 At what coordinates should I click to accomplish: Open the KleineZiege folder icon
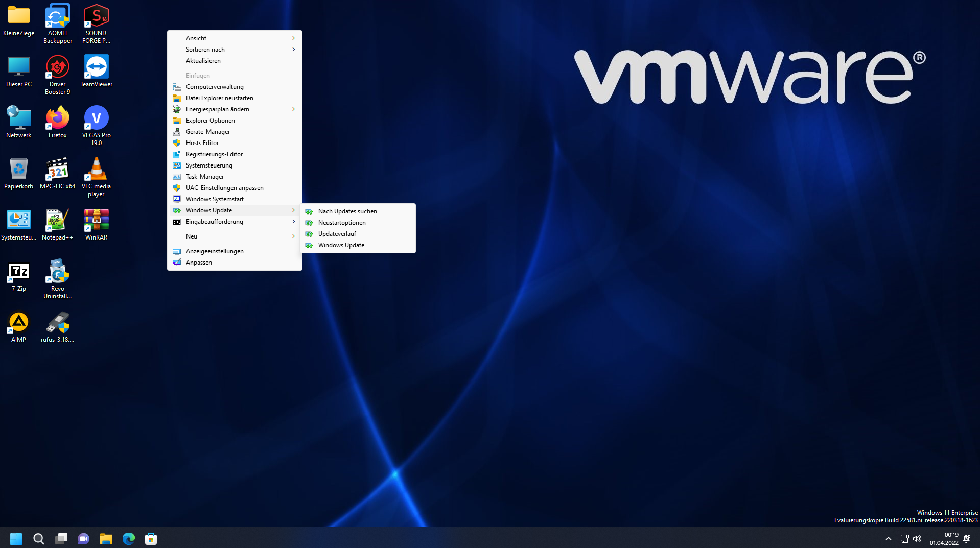[19, 21]
